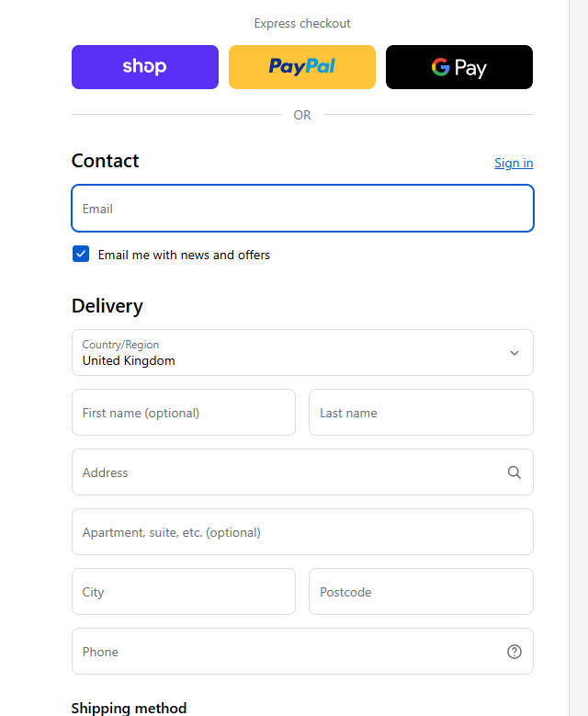Focus Apartment, suite, etc. field
The height and width of the screenshot is (716, 588).
pyautogui.click(x=302, y=532)
